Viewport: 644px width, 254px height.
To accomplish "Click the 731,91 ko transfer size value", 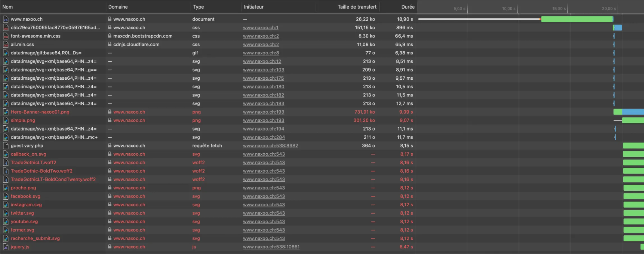I will 364,112.
